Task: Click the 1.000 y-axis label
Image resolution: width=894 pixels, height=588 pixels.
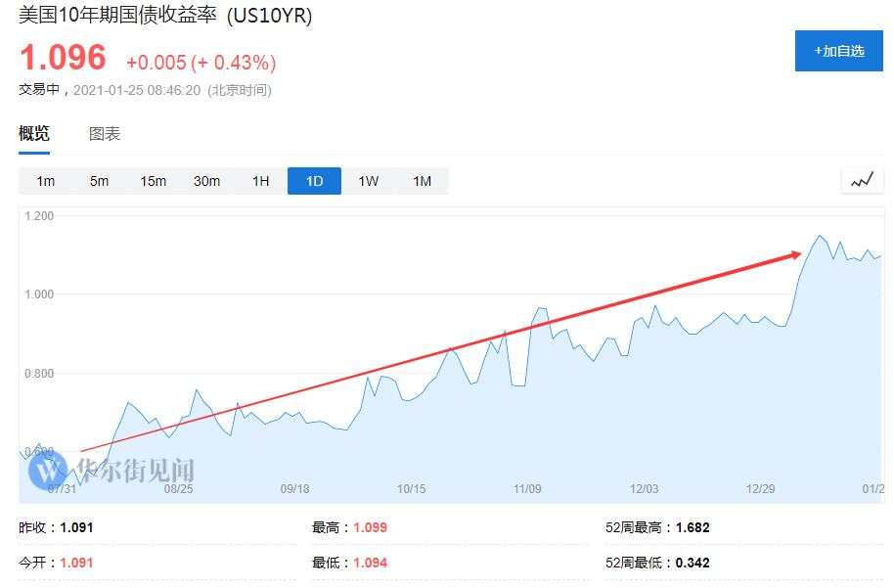Action: tap(39, 294)
